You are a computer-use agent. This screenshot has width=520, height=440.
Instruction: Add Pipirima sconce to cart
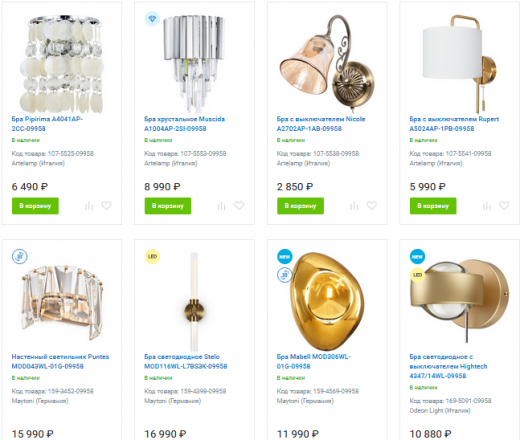point(35,206)
